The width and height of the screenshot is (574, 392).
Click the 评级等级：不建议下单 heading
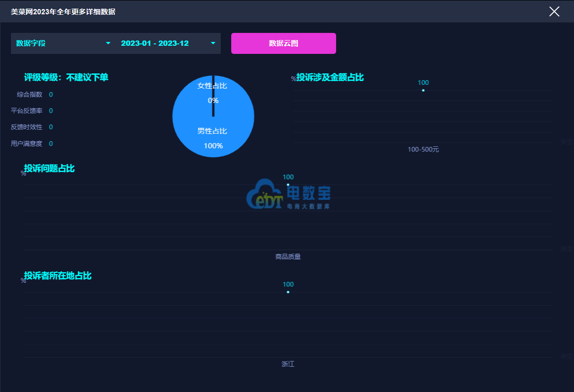[x=66, y=77]
